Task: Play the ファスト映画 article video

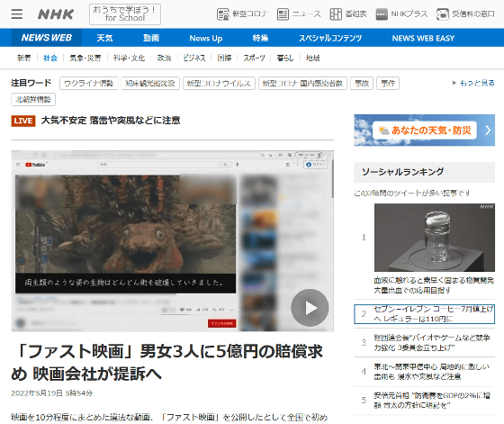Action: [310, 308]
